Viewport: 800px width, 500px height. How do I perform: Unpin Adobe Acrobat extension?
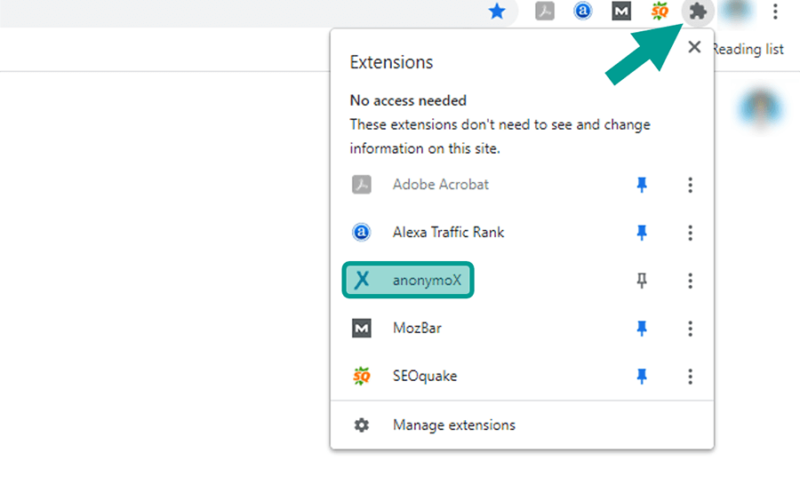641,184
